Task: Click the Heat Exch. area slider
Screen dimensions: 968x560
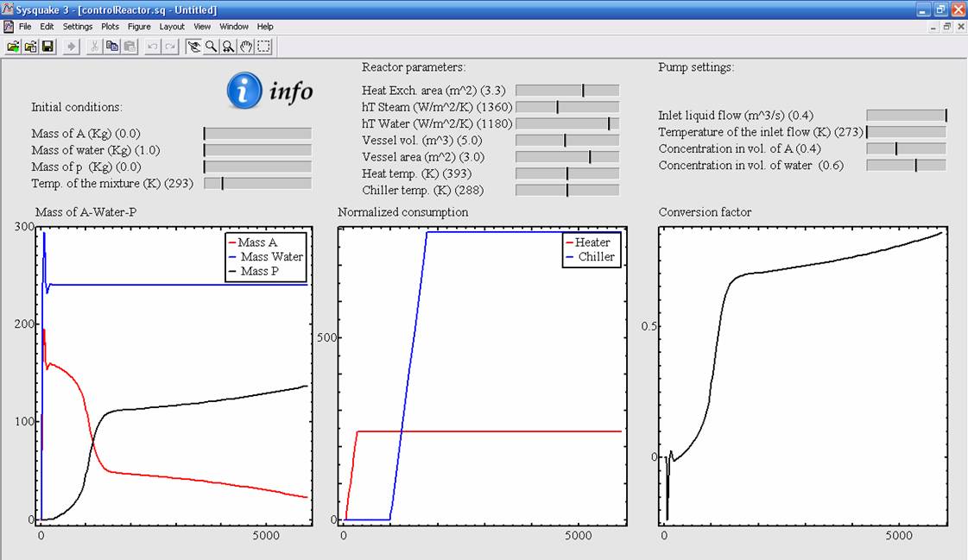Action: (x=567, y=91)
